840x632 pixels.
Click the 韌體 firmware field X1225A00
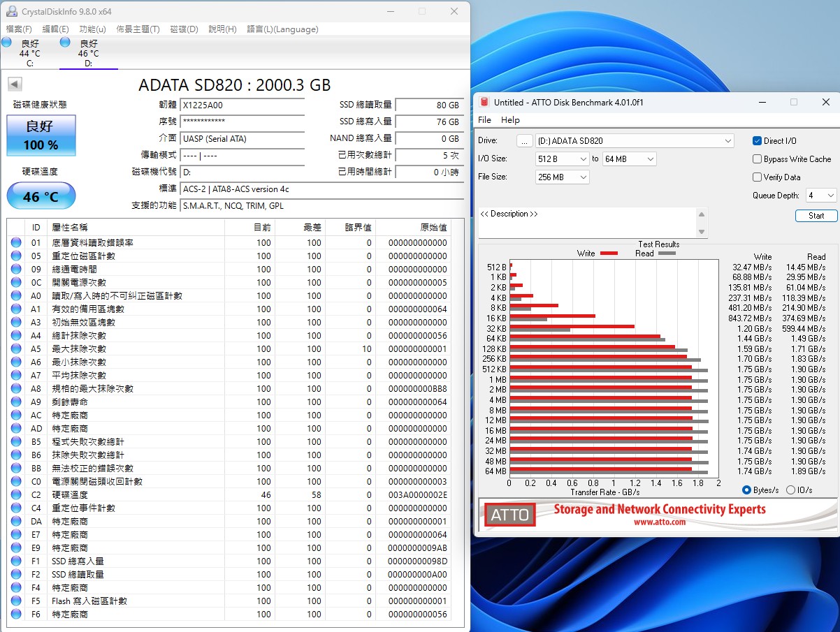click(242, 105)
